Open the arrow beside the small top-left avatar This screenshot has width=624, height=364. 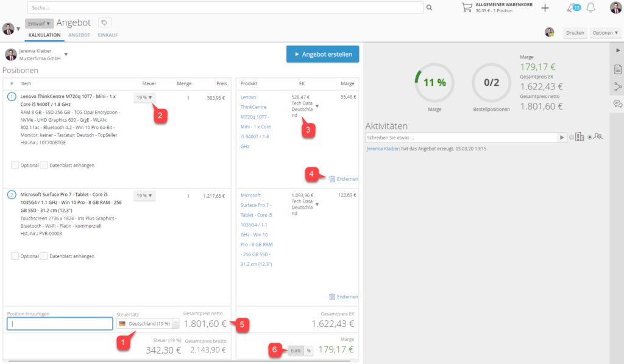point(18,29)
